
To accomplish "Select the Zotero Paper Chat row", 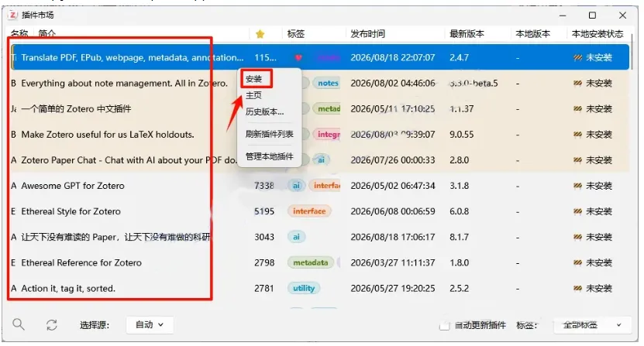I will tap(320, 160).
